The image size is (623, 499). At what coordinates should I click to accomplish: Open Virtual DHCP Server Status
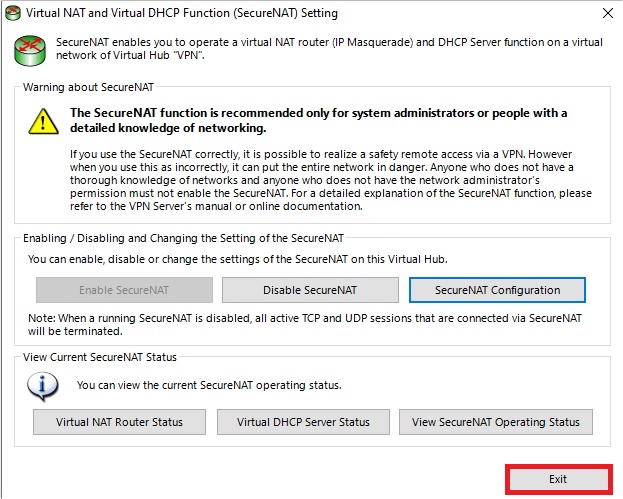pos(303,422)
